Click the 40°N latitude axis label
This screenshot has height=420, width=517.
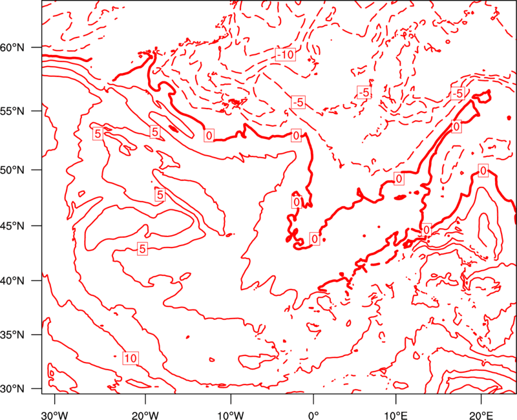(x=12, y=281)
